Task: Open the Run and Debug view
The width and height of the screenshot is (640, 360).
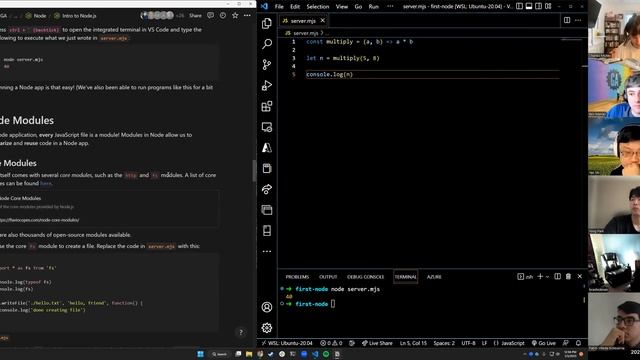Action: (267, 85)
